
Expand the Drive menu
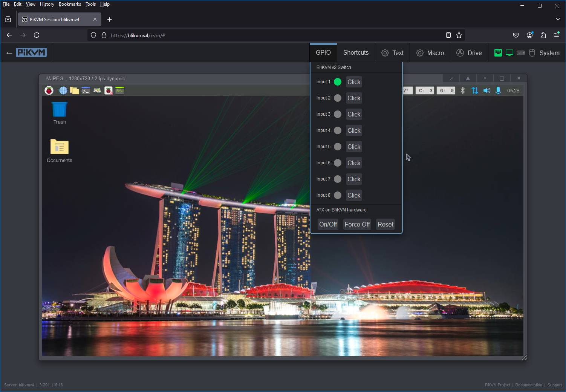pos(469,53)
